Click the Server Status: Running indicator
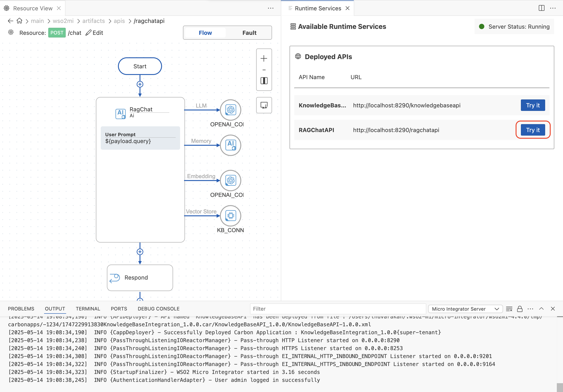Viewport: 563px width, 392px height. [514, 26]
